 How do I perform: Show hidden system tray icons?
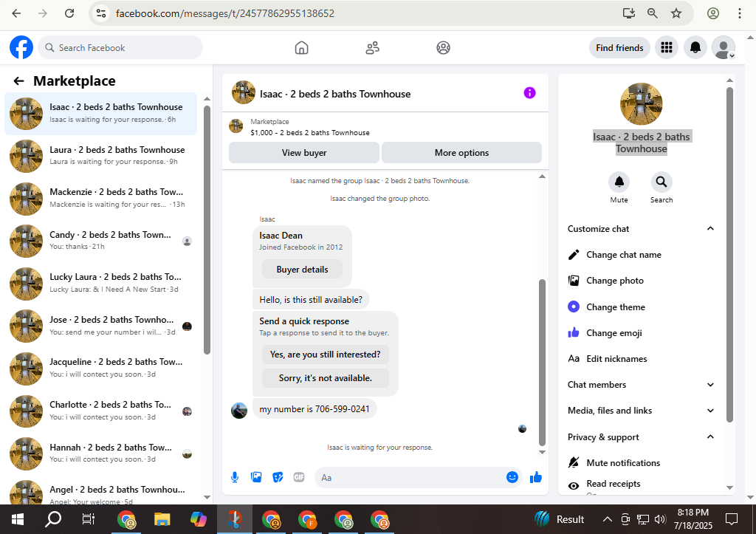pyautogui.click(x=608, y=519)
